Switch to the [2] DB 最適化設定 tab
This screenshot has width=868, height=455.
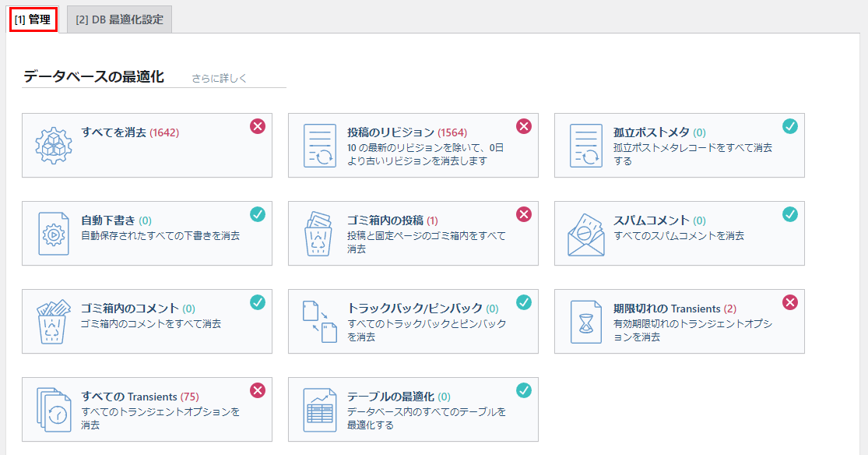click(120, 19)
